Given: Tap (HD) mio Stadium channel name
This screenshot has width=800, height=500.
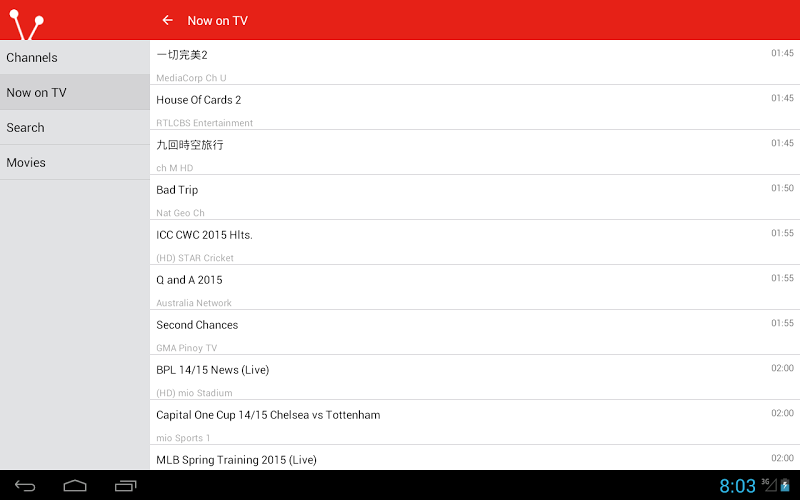Looking at the screenshot, I should (194, 393).
